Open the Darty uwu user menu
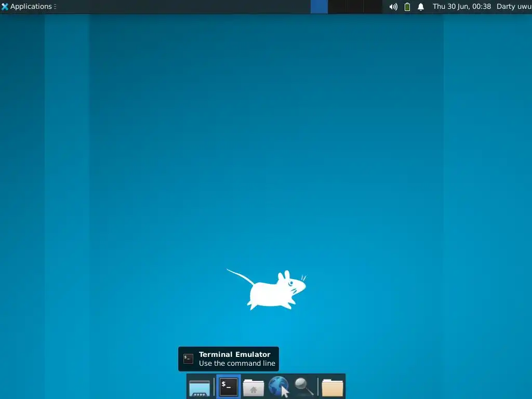Viewport: 532px width, 399px height. click(514, 6)
